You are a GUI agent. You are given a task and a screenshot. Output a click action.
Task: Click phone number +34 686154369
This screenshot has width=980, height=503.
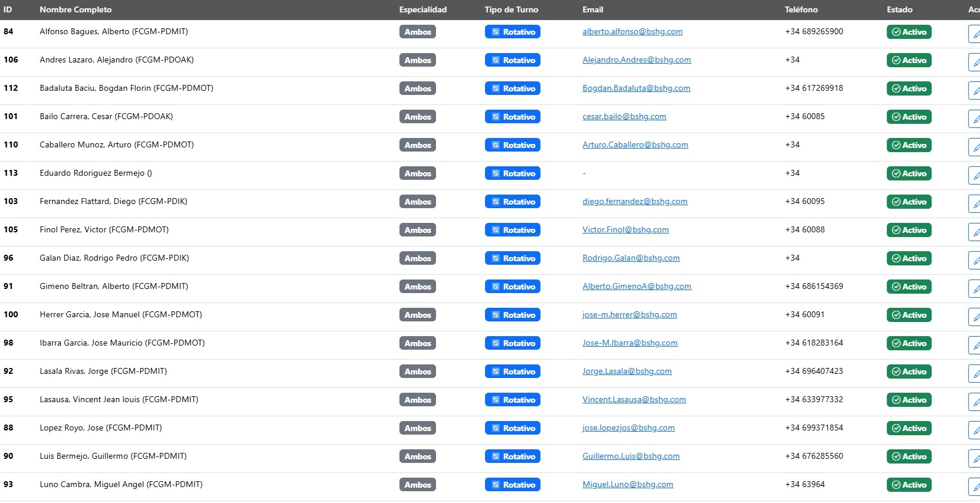click(814, 287)
